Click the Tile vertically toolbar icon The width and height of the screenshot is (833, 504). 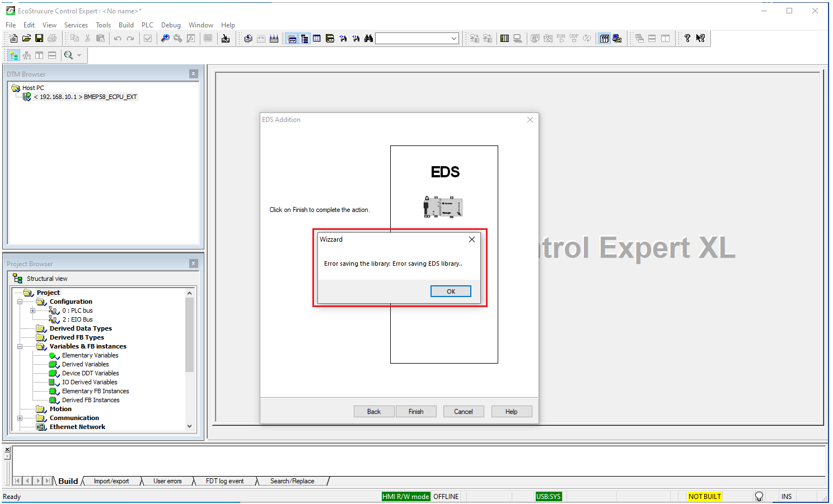pyautogui.click(x=665, y=39)
